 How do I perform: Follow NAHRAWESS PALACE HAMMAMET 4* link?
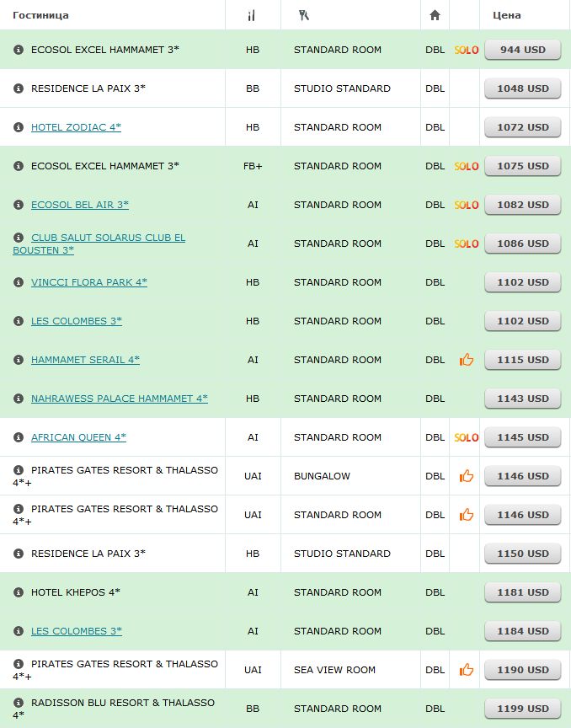click(120, 399)
